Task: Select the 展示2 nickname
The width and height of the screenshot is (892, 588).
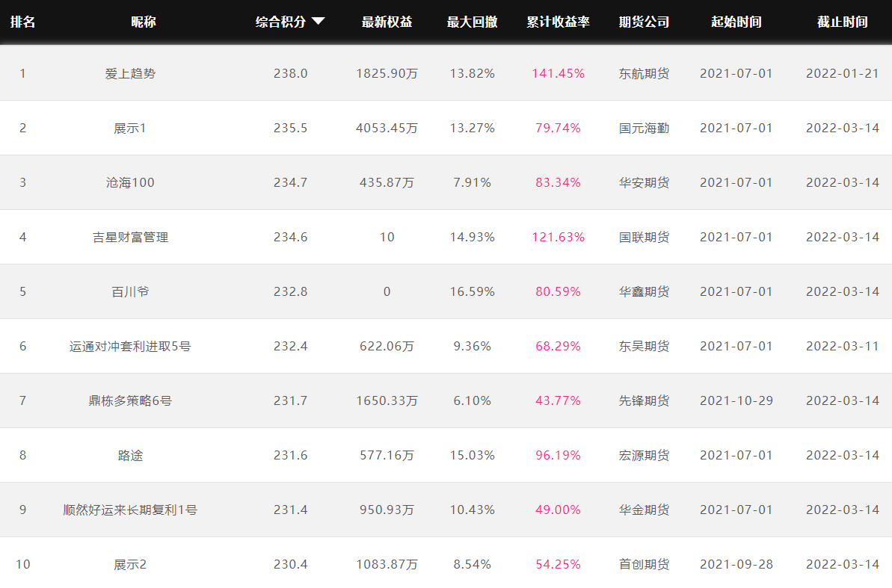Action: tap(130, 565)
